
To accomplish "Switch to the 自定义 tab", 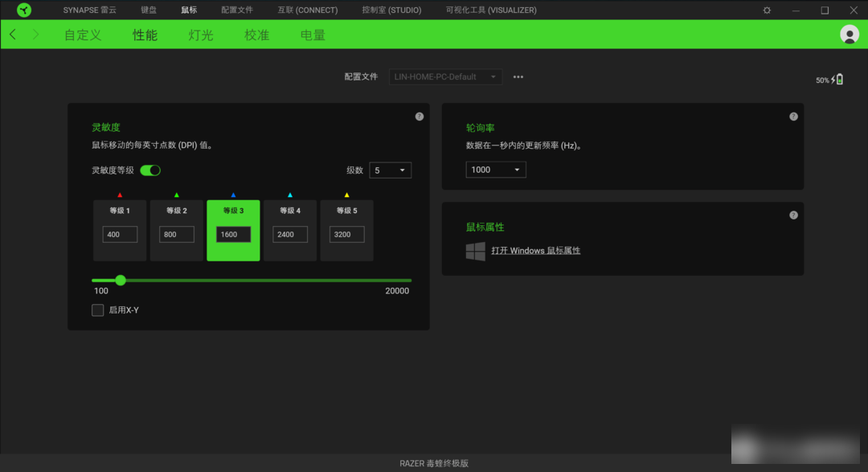I will click(x=83, y=35).
